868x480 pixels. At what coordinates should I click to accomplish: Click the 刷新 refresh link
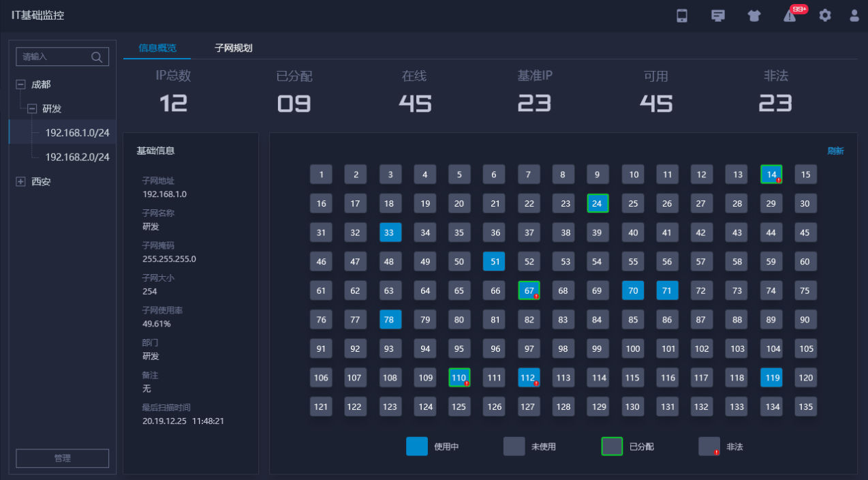click(x=835, y=151)
